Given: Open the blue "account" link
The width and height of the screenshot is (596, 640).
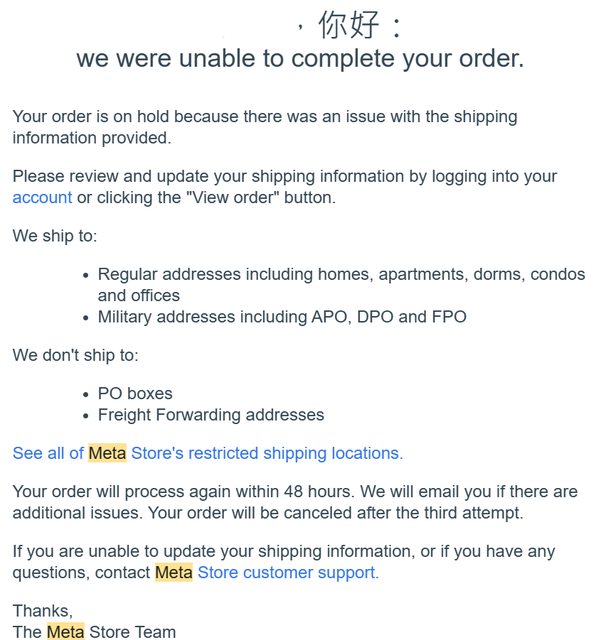Looking at the screenshot, I should [42, 198].
